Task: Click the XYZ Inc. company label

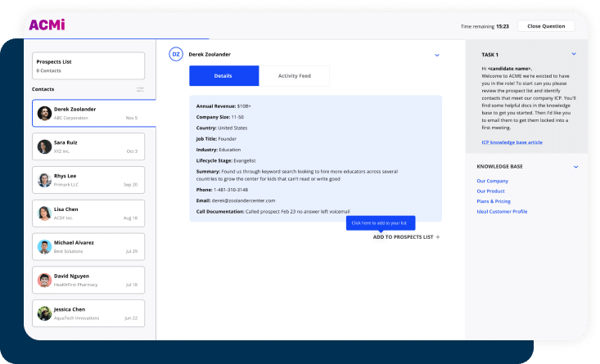Action: [x=61, y=151]
